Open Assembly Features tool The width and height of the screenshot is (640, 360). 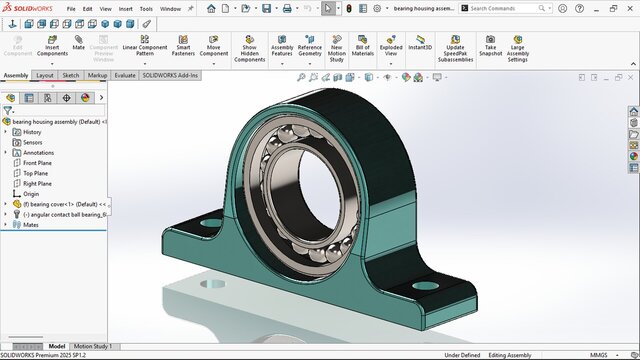(282, 46)
